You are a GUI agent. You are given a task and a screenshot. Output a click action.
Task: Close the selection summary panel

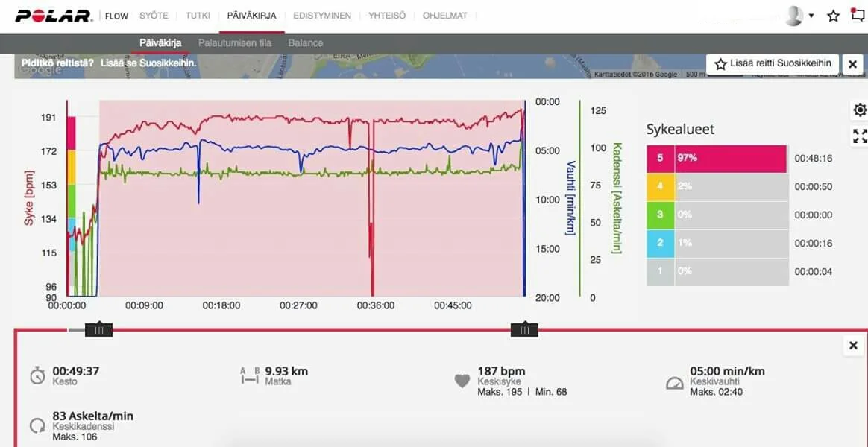tap(853, 346)
